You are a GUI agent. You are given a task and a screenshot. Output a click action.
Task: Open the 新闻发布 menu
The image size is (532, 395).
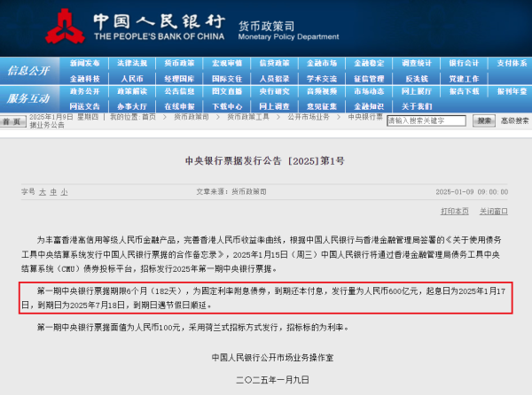click(x=85, y=63)
